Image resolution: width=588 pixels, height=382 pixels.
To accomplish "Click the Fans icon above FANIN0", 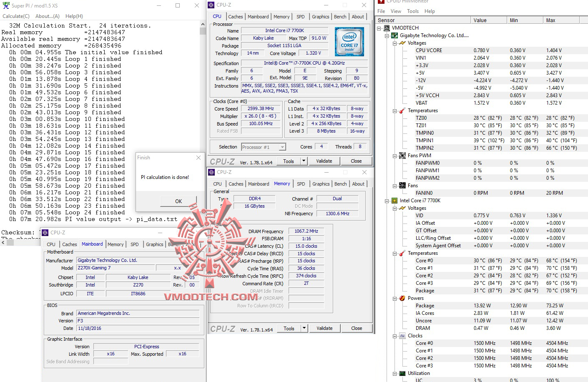I will (402, 185).
